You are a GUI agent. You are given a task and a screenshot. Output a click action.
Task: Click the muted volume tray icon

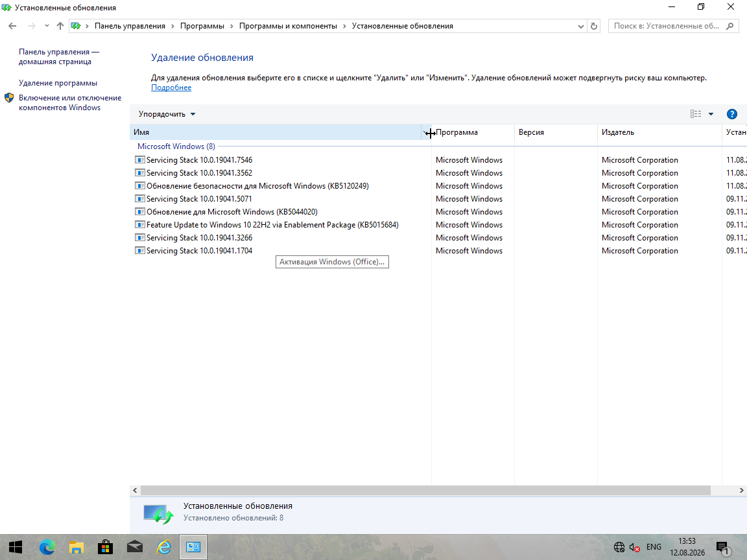click(x=634, y=548)
